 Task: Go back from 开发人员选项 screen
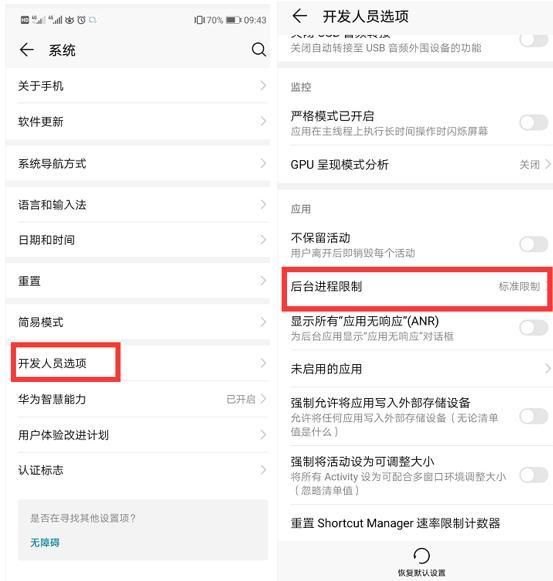click(x=299, y=16)
